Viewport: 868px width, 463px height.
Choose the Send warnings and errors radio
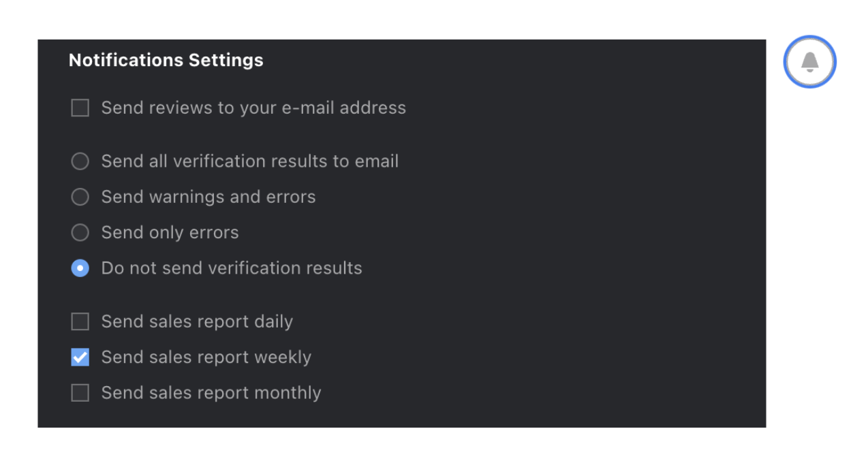coord(80,197)
